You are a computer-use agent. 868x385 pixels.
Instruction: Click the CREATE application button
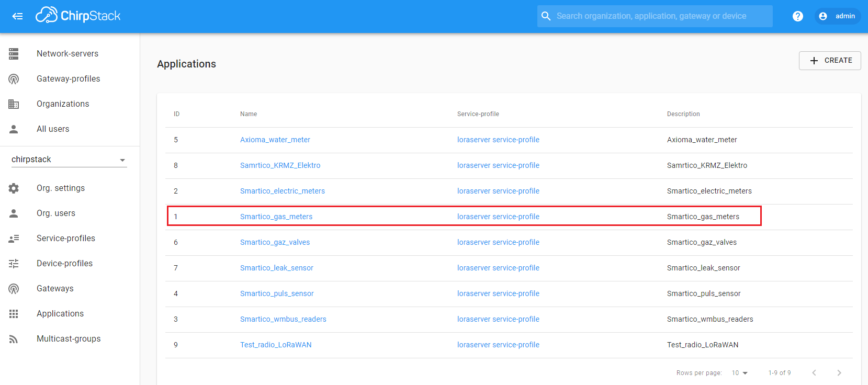[x=829, y=61]
